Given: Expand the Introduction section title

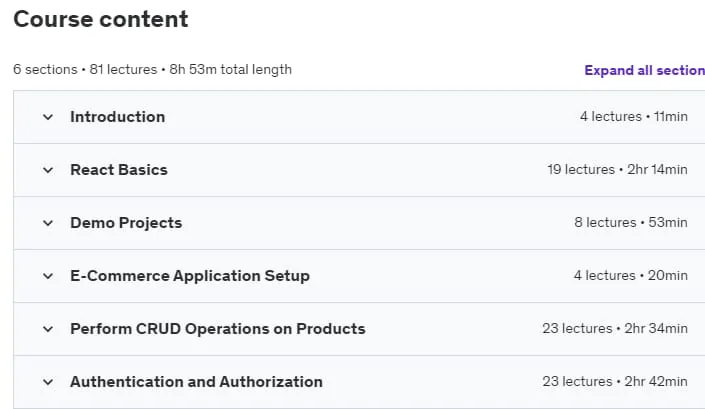Looking at the screenshot, I should click(117, 117).
